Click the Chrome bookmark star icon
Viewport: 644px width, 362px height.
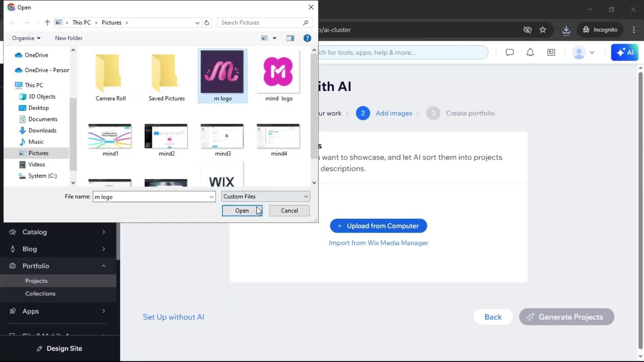pyautogui.click(x=543, y=30)
